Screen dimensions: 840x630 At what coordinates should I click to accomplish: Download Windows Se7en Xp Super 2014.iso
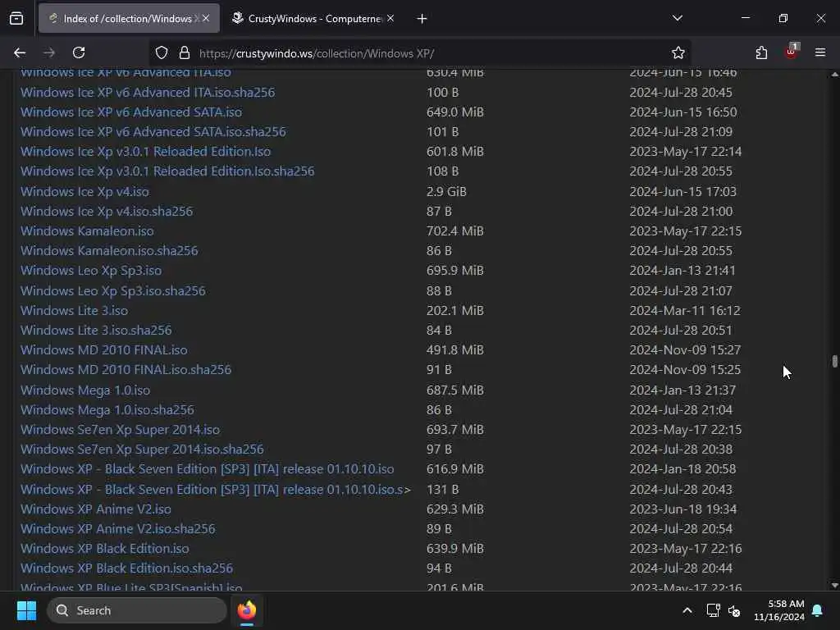coord(120,430)
